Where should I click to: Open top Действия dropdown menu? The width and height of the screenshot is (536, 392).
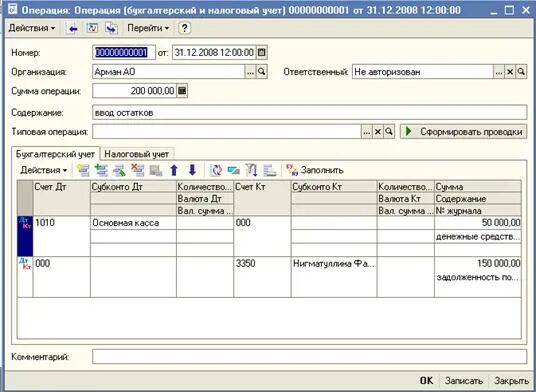(32, 28)
